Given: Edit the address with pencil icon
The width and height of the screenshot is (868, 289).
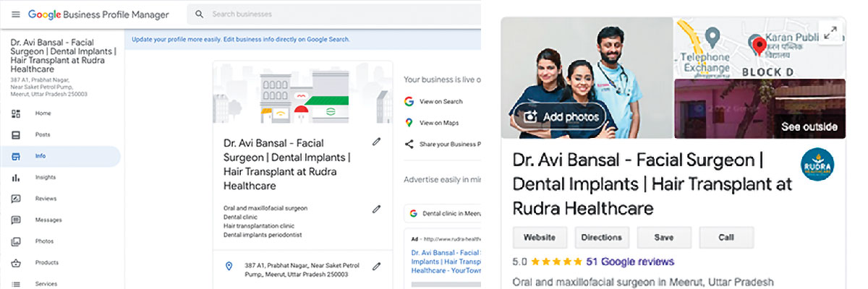Looking at the screenshot, I should pyautogui.click(x=376, y=267).
